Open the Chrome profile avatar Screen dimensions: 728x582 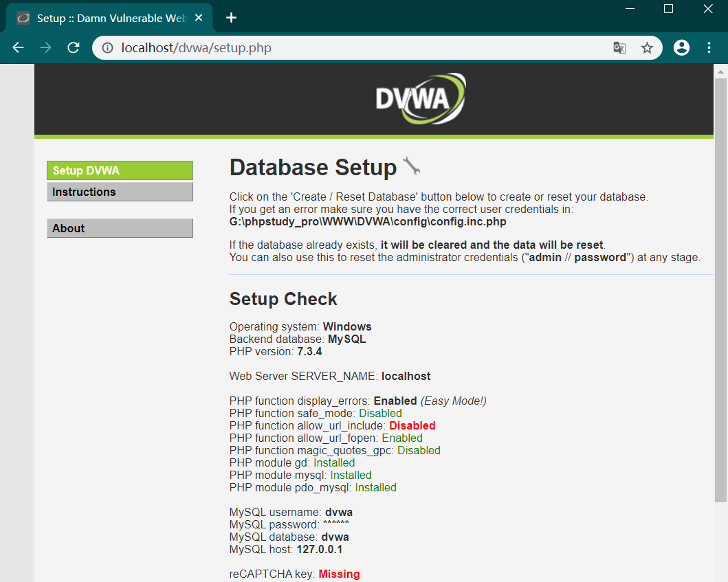pyautogui.click(x=681, y=47)
